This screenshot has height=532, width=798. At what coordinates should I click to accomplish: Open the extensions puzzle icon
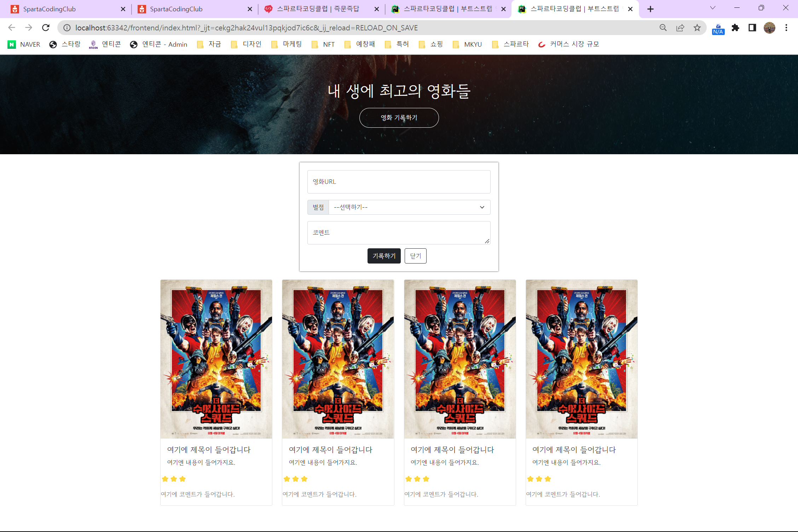(x=735, y=28)
